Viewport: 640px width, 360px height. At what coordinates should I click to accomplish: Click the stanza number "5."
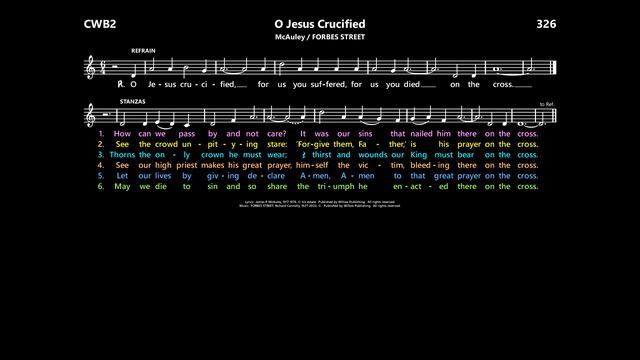pyautogui.click(x=101, y=176)
